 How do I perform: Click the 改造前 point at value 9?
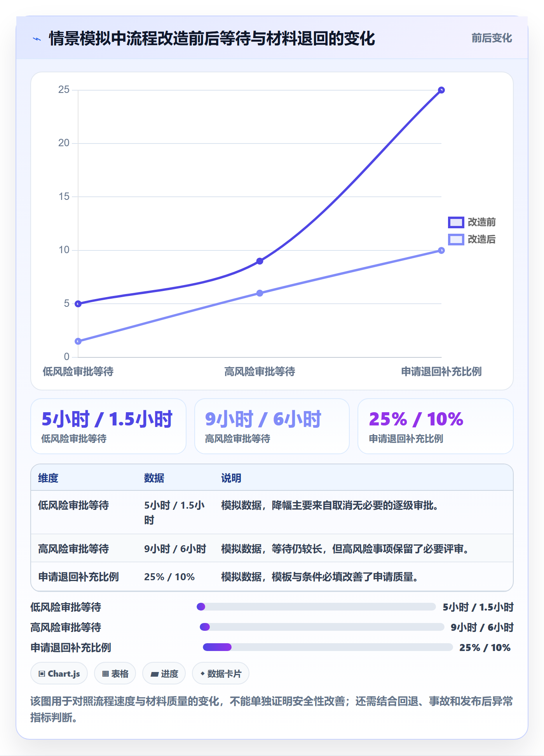point(260,261)
